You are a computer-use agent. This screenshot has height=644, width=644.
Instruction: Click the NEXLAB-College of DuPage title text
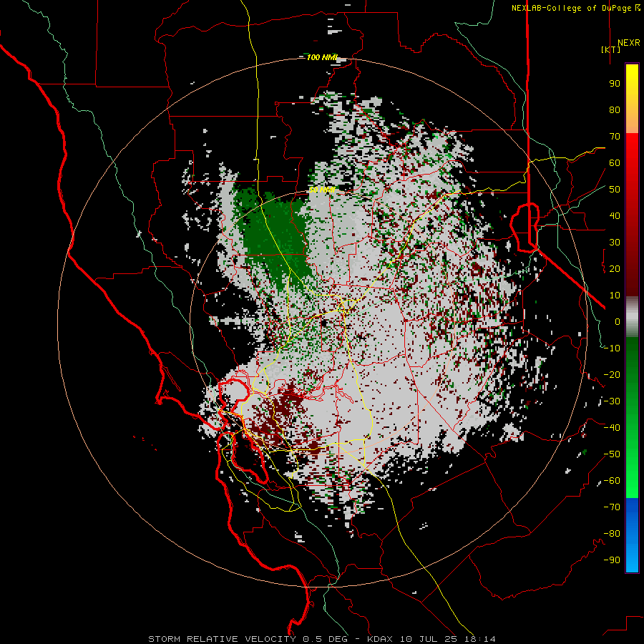(571, 8)
